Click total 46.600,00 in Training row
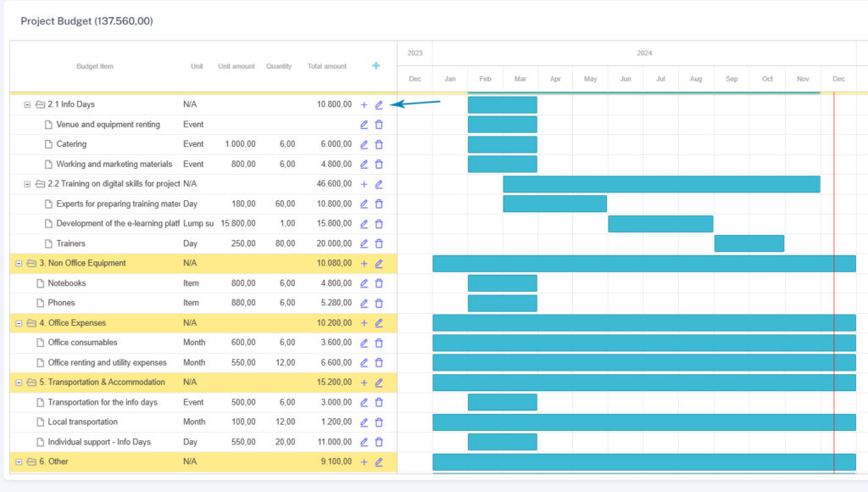The width and height of the screenshot is (868, 492). (334, 183)
